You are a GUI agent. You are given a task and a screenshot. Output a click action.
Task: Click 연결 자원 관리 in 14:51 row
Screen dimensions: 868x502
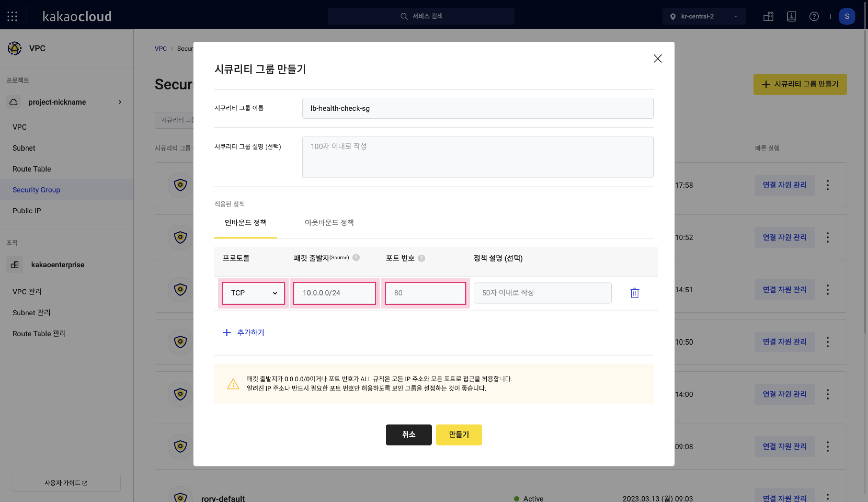785,290
